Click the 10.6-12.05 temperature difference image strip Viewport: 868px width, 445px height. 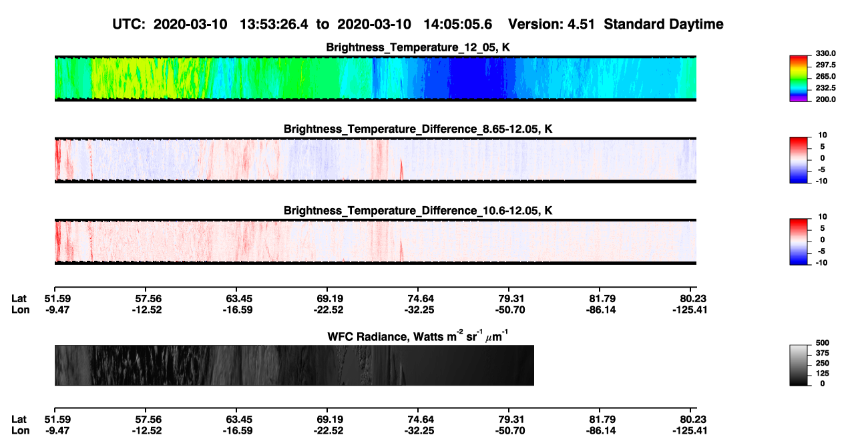tap(375, 242)
